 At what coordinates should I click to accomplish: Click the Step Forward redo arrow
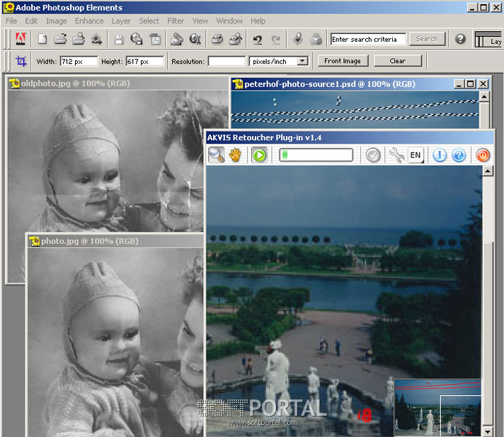[x=275, y=40]
